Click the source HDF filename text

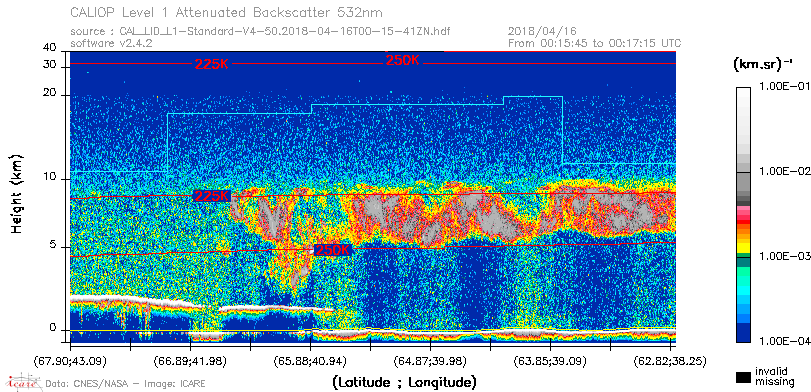tap(260, 32)
